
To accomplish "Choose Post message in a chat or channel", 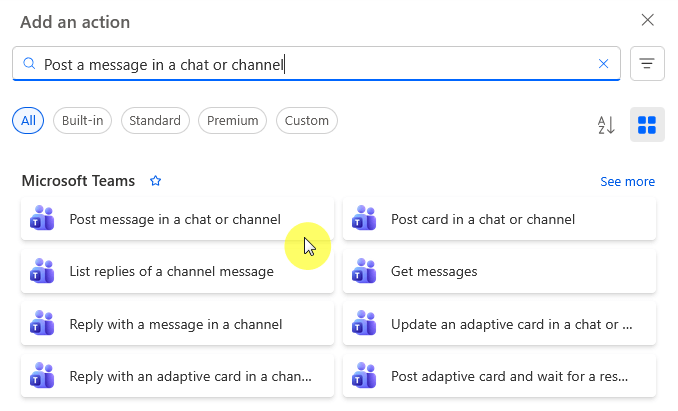I will [177, 219].
